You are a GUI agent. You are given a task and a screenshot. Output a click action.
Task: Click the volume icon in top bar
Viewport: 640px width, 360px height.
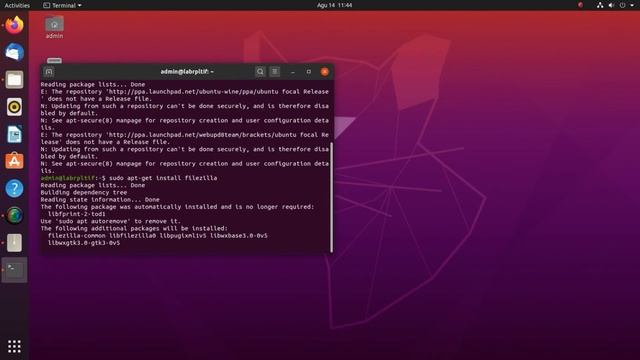pos(611,5)
